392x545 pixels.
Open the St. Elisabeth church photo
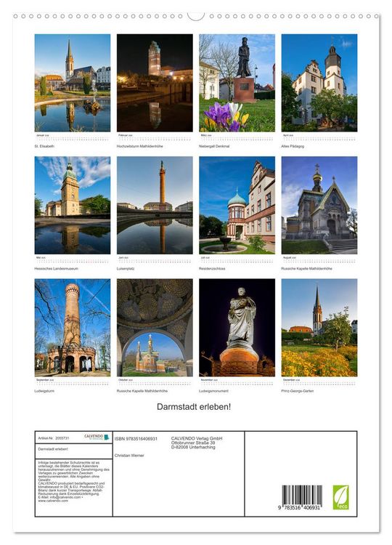tap(73, 83)
